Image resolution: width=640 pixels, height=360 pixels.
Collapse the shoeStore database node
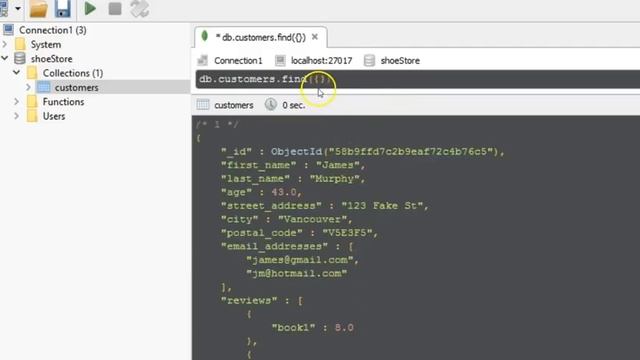point(5,58)
